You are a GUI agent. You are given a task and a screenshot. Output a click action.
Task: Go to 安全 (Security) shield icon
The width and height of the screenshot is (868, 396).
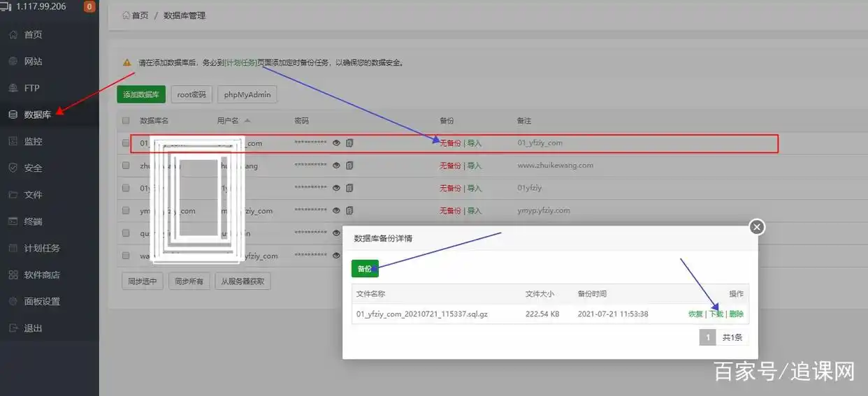coord(13,168)
